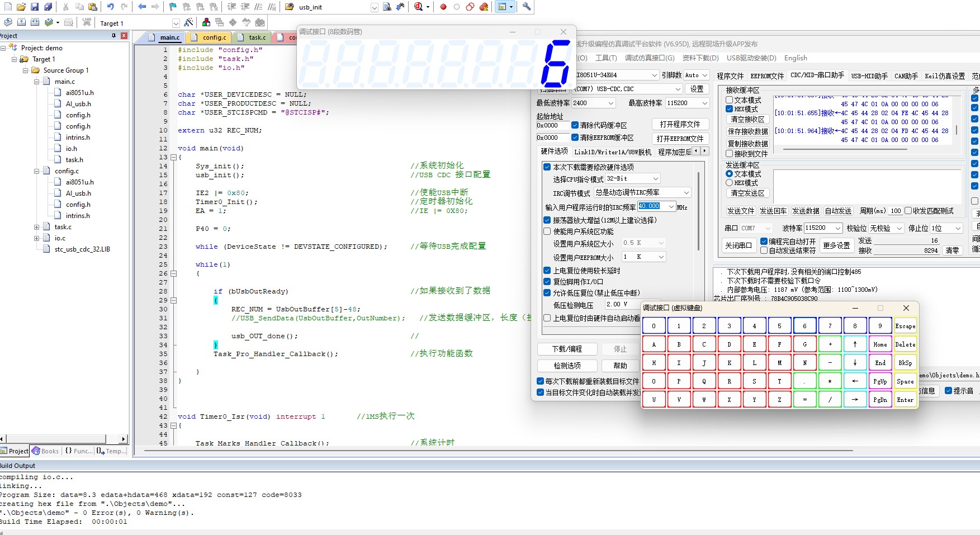This screenshot has height=535, width=980.
Task: Toggle the HEX mode checkbox in receive buffer
Action: (x=729, y=109)
